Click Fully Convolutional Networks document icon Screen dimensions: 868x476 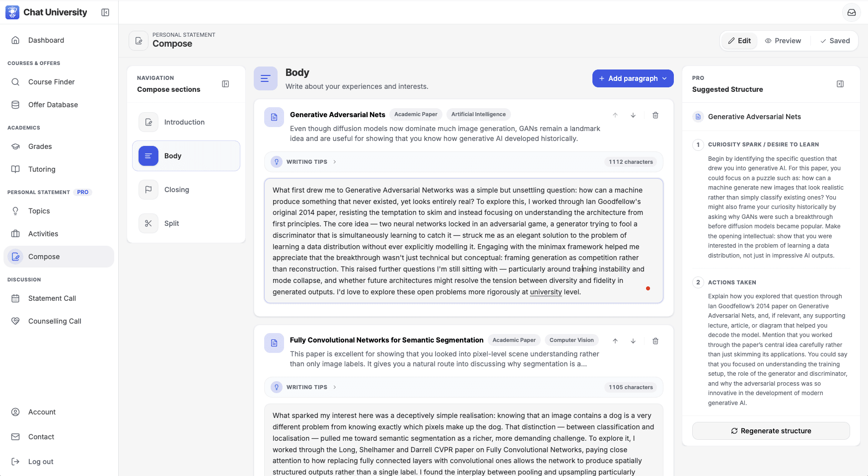274,343
